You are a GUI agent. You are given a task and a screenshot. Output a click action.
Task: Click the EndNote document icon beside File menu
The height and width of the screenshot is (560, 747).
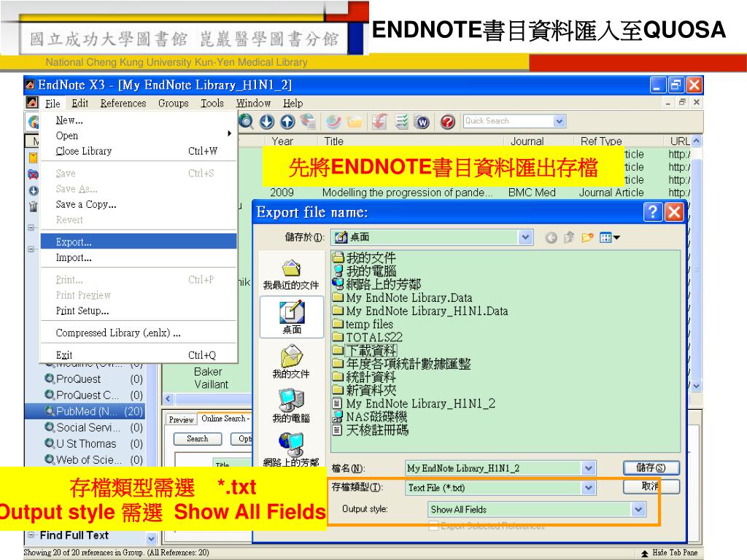click(x=32, y=102)
